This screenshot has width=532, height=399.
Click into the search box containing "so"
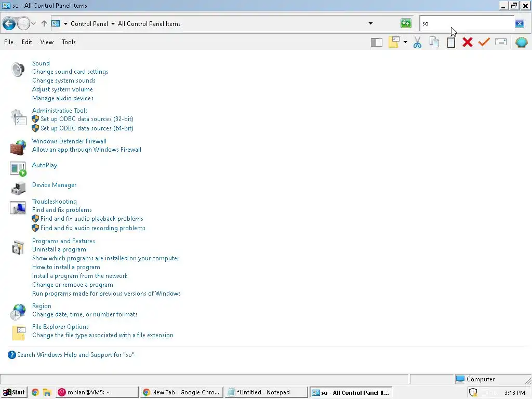pos(467,23)
